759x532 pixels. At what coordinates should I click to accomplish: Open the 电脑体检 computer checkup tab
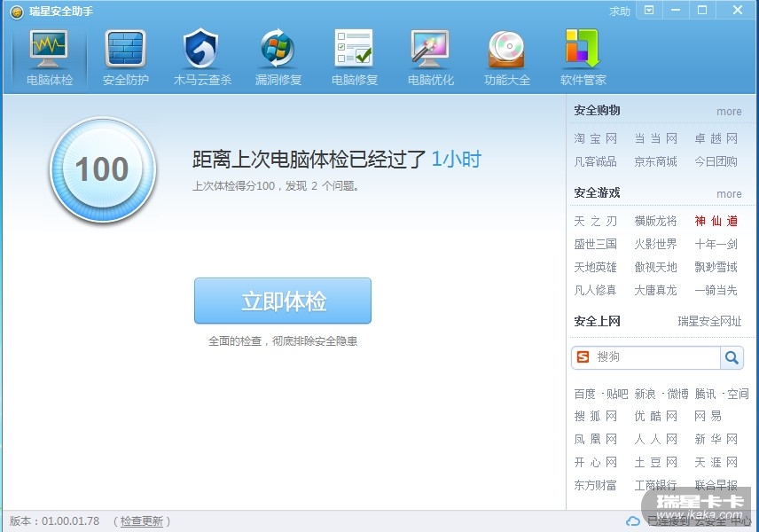[x=50, y=59]
